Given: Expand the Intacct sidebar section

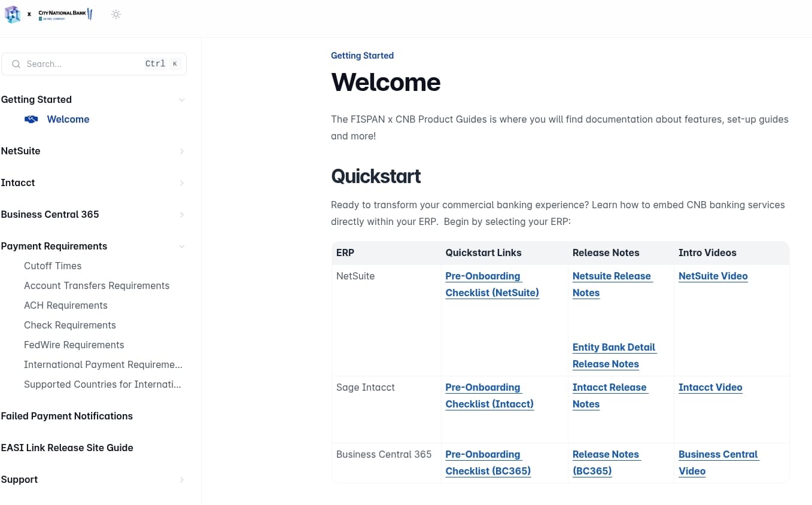Looking at the screenshot, I should pos(182,183).
